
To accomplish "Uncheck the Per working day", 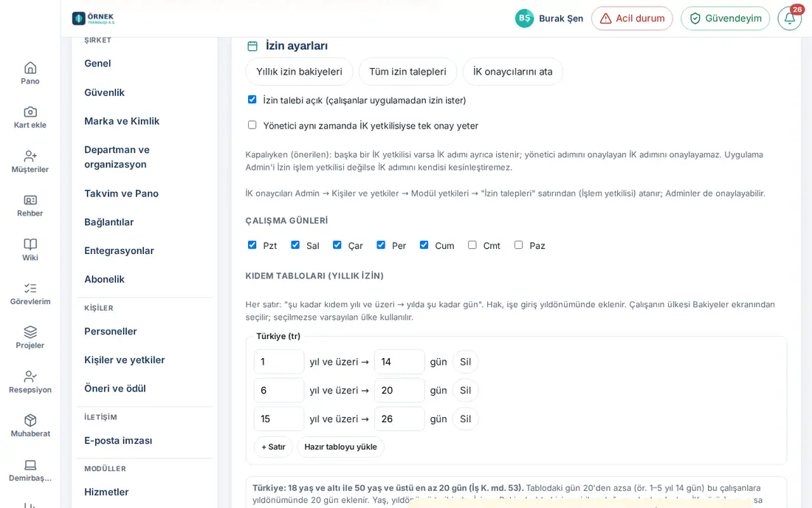I will click(381, 245).
